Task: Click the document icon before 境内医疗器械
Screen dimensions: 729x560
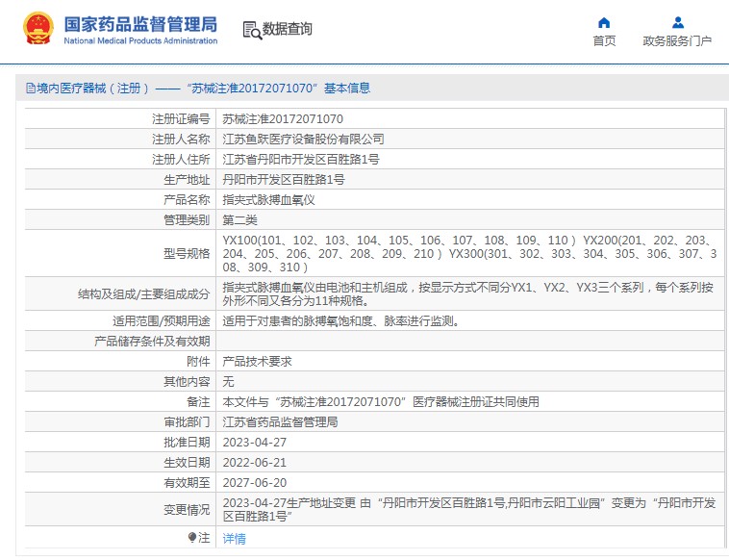Action: pos(31,88)
